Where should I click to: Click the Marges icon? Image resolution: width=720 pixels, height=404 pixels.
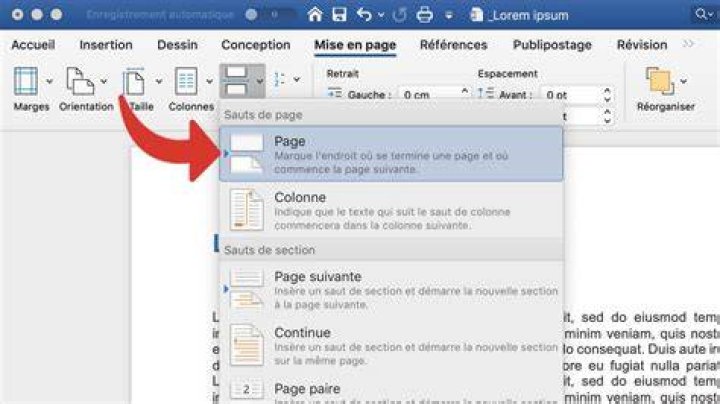pos(26,81)
